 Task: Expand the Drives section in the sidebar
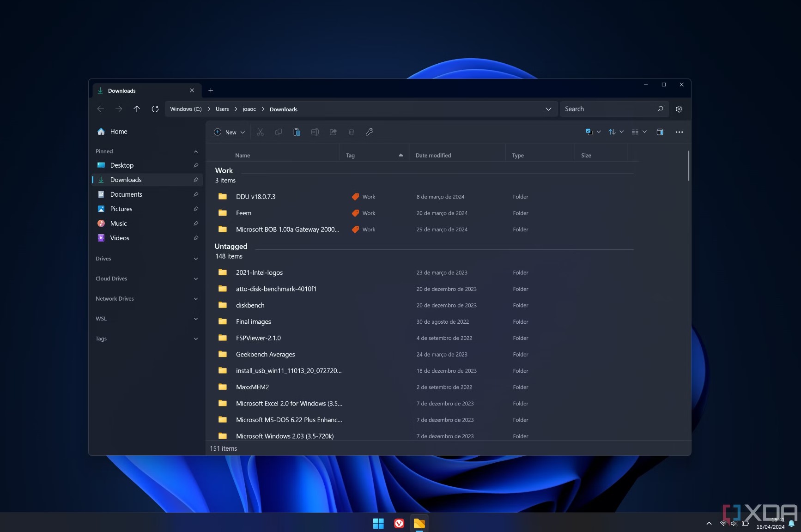point(196,259)
